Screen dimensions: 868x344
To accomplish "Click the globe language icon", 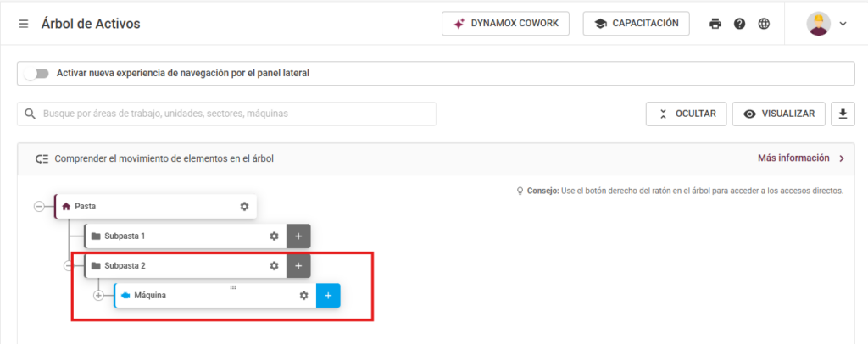I will [764, 24].
